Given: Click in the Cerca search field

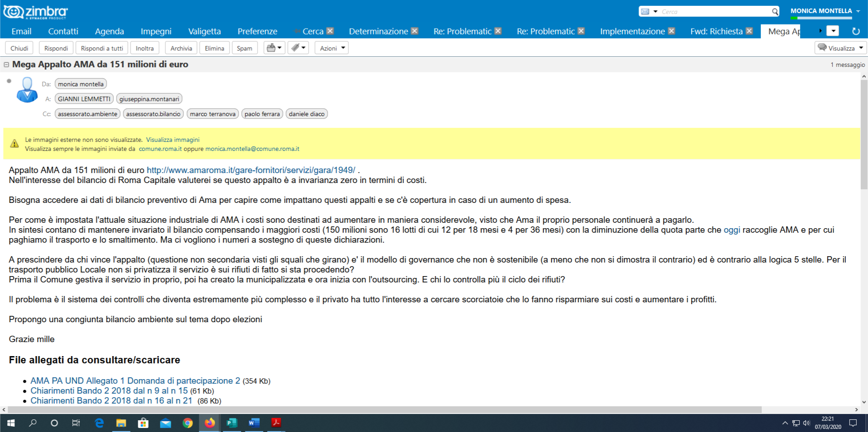Looking at the screenshot, I should (715, 12).
